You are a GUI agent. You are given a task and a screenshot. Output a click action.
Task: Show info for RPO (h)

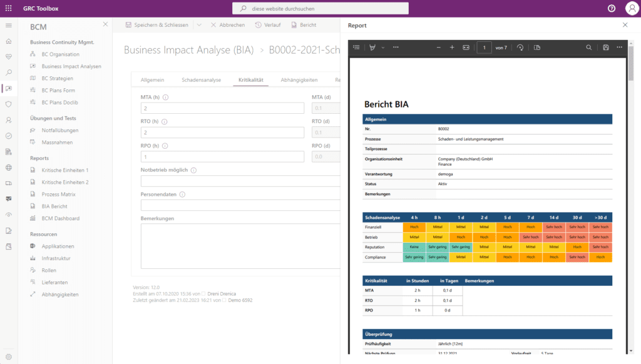[x=165, y=146]
